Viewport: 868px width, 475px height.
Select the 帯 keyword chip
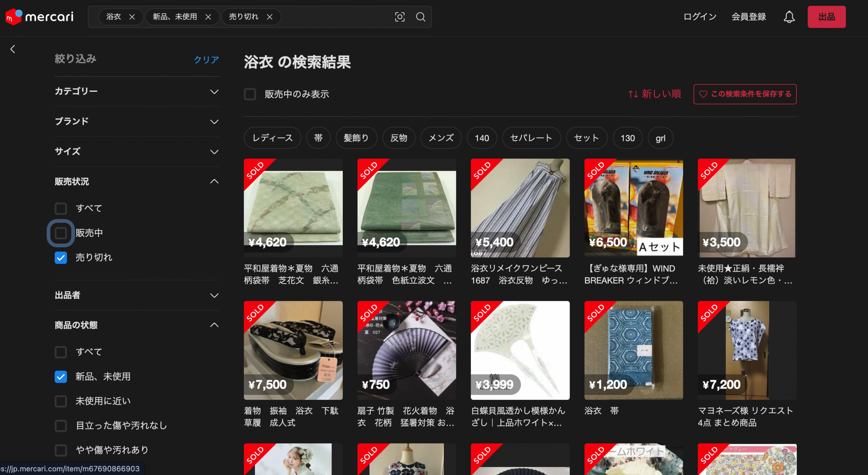point(318,138)
